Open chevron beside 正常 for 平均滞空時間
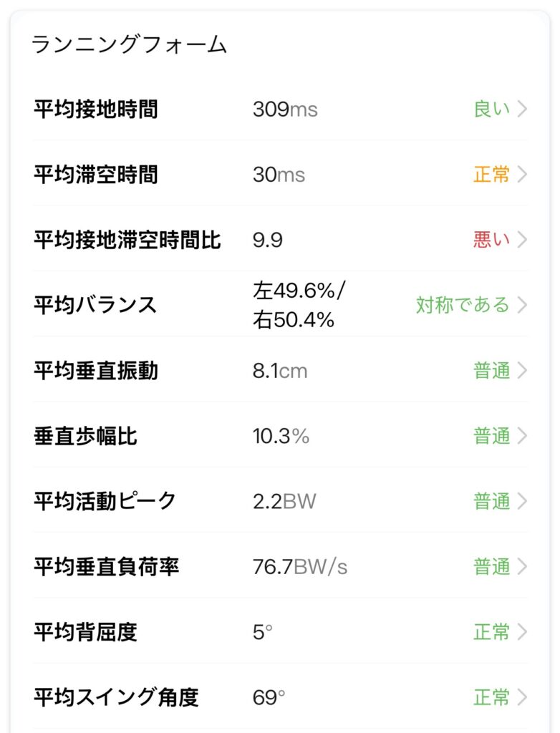 tap(522, 175)
